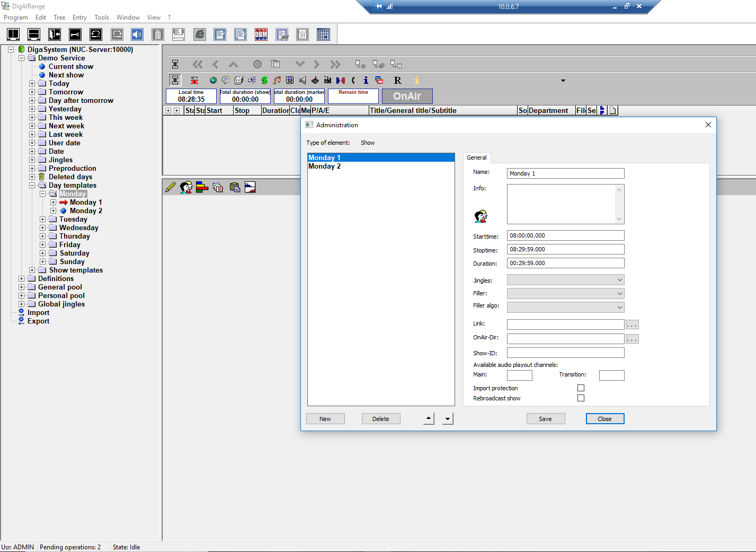Image resolution: width=756 pixels, height=552 pixels.
Task: Open the Jingles dropdown
Action: (565, 280)
